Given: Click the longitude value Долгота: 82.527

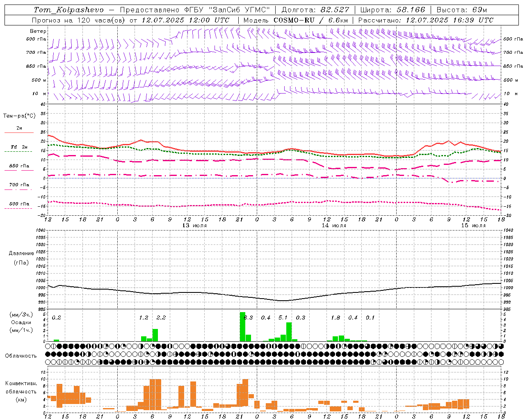Looking at the screenshot, I should (315, 10).
